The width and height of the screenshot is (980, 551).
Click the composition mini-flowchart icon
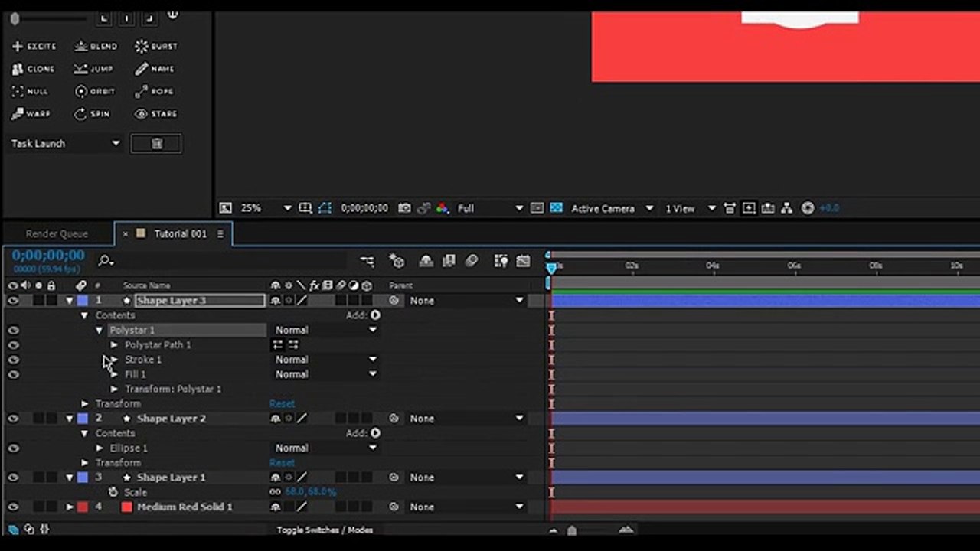[367, 262]
